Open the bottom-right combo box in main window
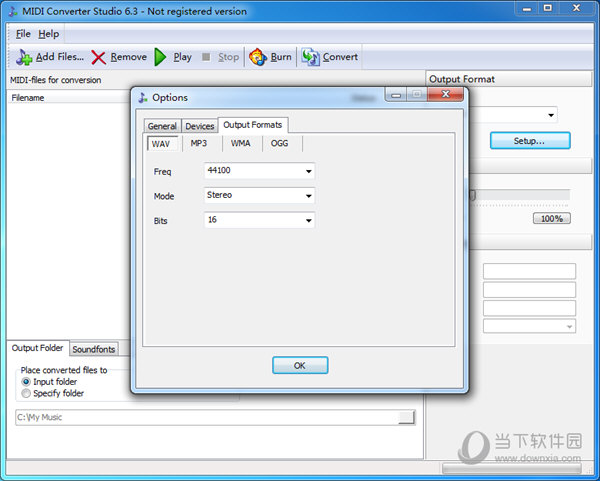 [530, 326]
